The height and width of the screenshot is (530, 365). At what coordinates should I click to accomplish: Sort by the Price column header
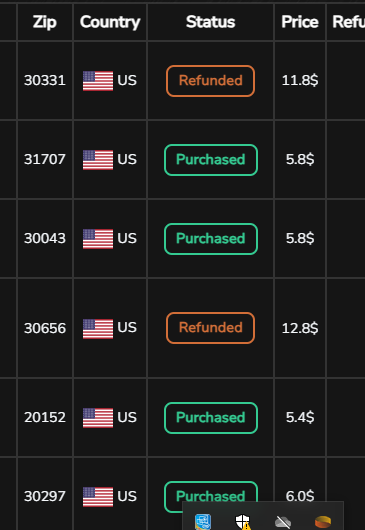(300, 22)
